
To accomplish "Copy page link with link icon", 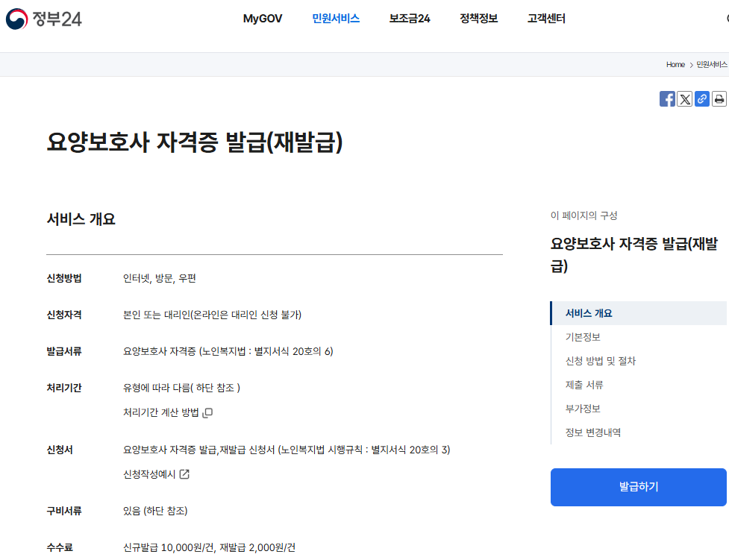I will coord(701,99).
